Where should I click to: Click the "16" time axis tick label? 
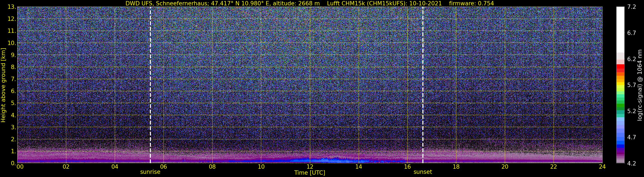(x=407, y=167)
